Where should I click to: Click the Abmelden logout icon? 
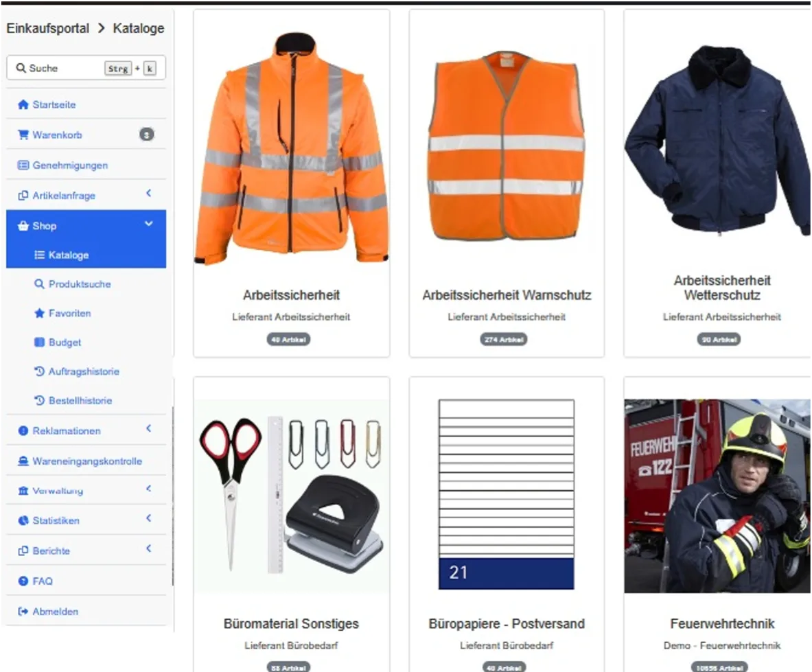tap(23, 612)
